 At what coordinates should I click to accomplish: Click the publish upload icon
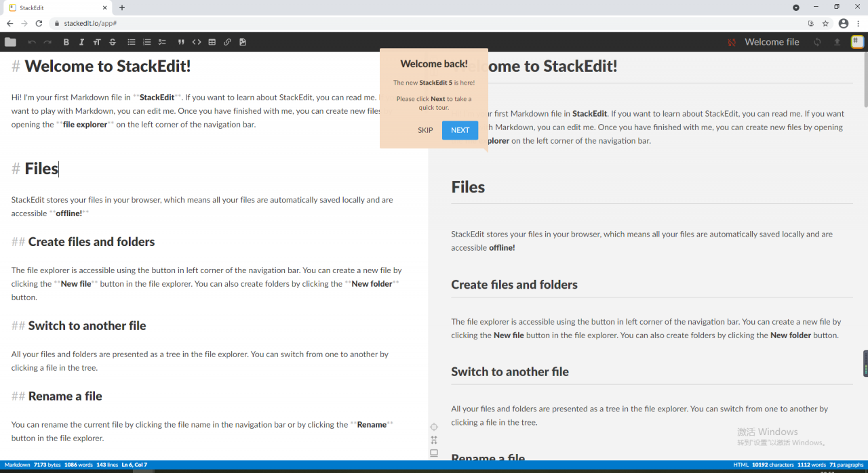click(837, 42)
